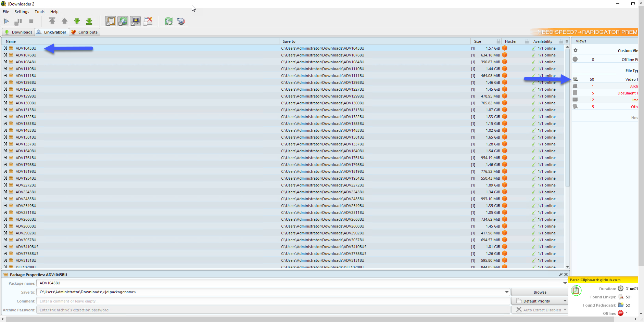
Task: Click the update check globe icon
Action: point(181,21)
